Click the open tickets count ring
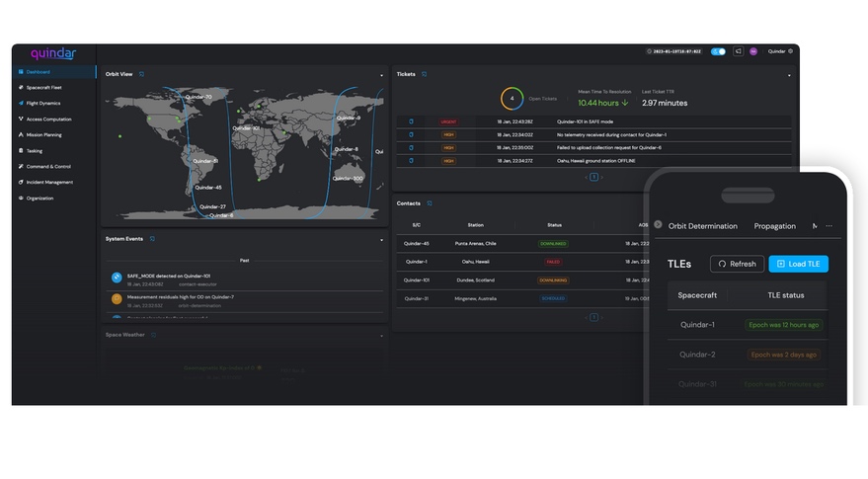The image size is (868, 479). coord(512,99)
